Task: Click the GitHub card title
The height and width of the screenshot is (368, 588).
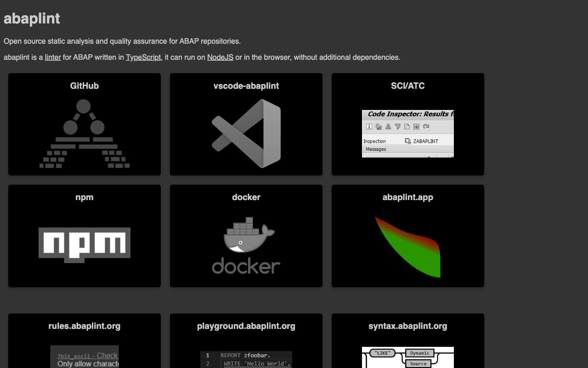Action: click(85, 86)
